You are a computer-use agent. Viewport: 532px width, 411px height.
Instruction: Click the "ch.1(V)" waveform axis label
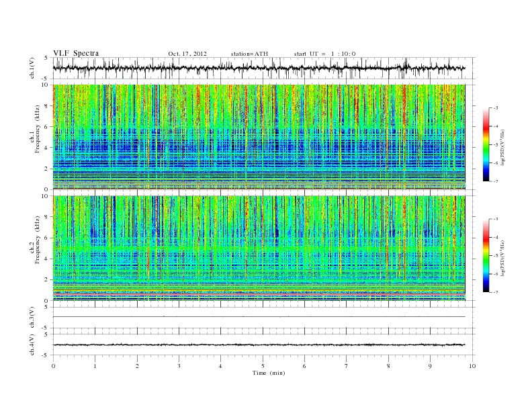[32, 68]
